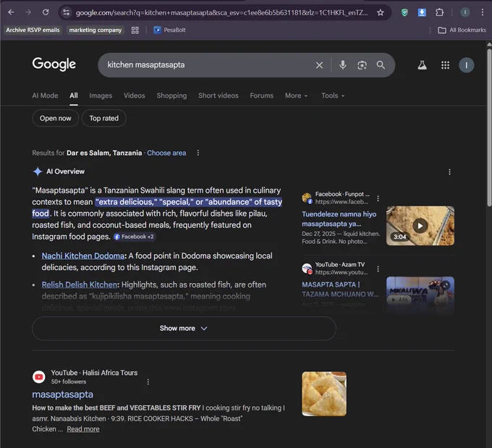Switch to the Shopping tab

click(171, 96)
